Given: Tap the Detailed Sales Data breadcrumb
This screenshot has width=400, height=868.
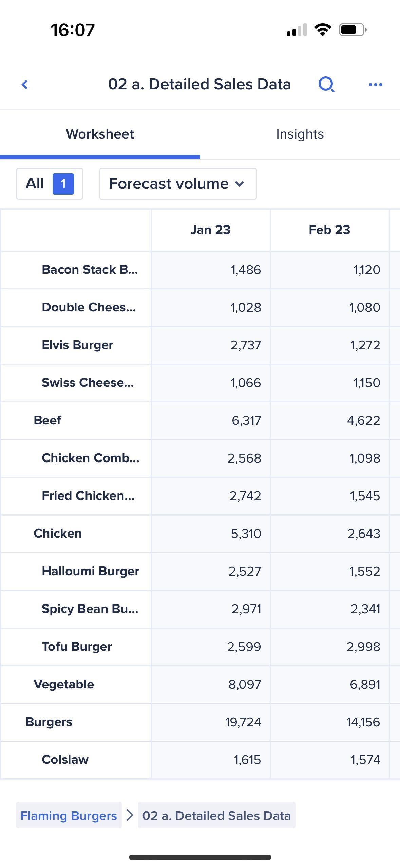Looking at the screenshot, I should click(x=216, y=815).
